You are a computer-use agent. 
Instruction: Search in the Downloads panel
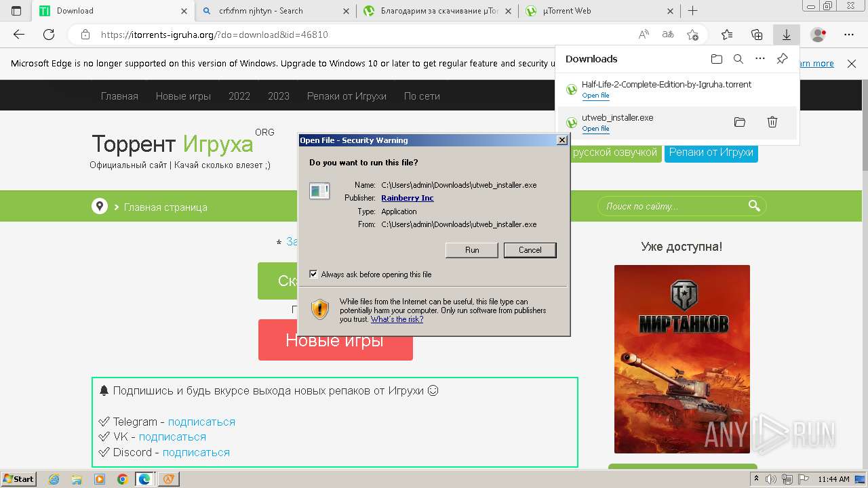point(738,59)
